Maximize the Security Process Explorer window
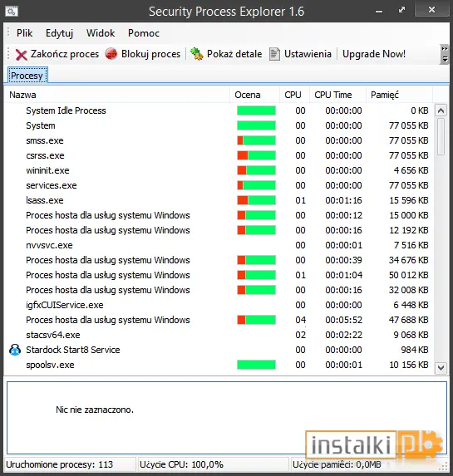Screen dimensions: 453x476 [x=401, y=11]
